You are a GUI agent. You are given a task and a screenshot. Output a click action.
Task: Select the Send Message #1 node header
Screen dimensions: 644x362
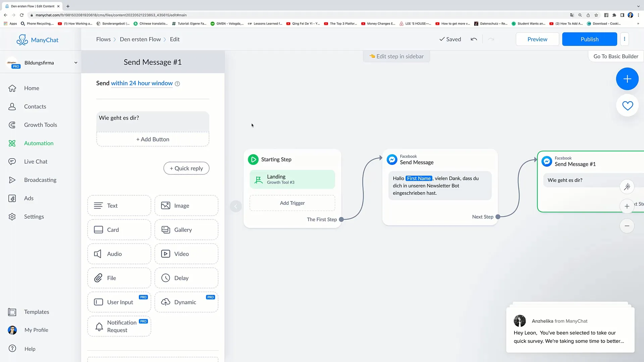pyautogui.click(x=575, y=161)
